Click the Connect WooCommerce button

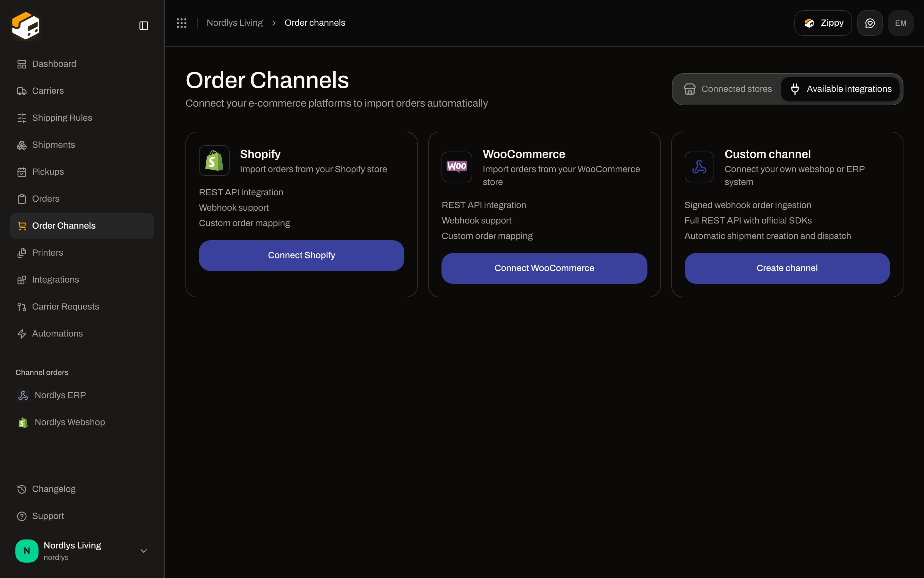544,268
